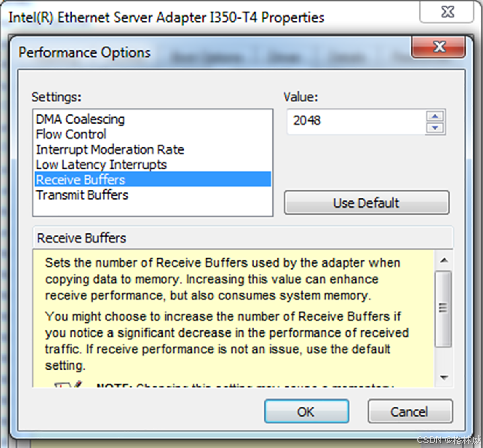Screen dimensions: 483x448
Task: Decrease Value with the down spinner arrow
Action: pyautogui.click(x=435, y=128)
